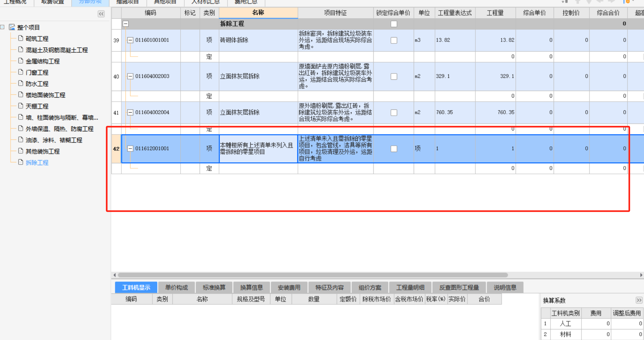Screen dimensions: 644x340
Task: Toggle 锁定综合单价 checkbox for row 42
Action: (x=394, y=149)
